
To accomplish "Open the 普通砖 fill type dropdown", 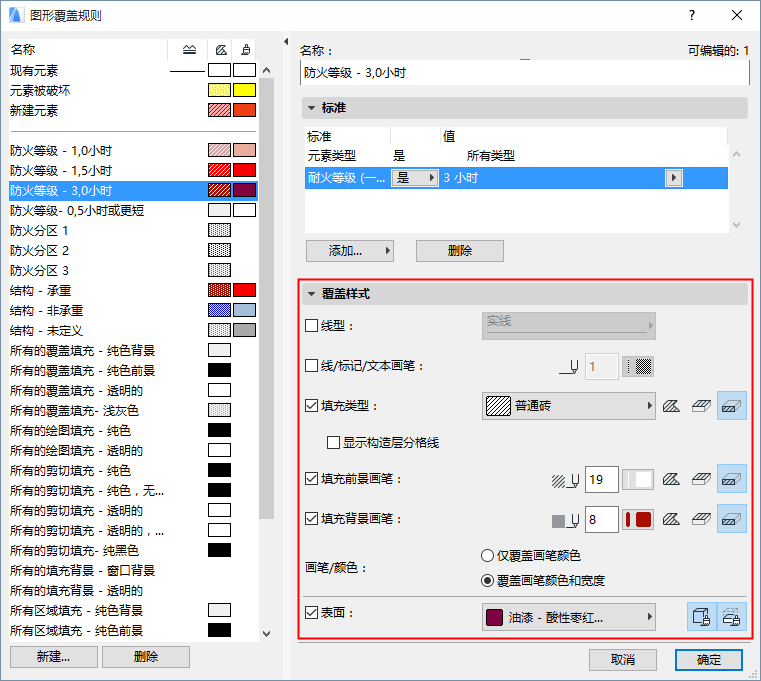I will [569, 406].
